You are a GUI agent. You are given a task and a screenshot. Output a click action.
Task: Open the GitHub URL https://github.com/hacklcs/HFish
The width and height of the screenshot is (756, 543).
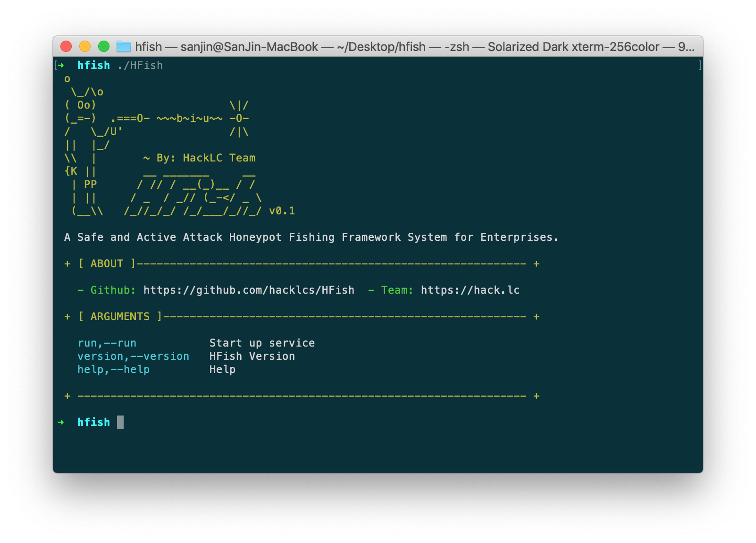click(249, 290)
